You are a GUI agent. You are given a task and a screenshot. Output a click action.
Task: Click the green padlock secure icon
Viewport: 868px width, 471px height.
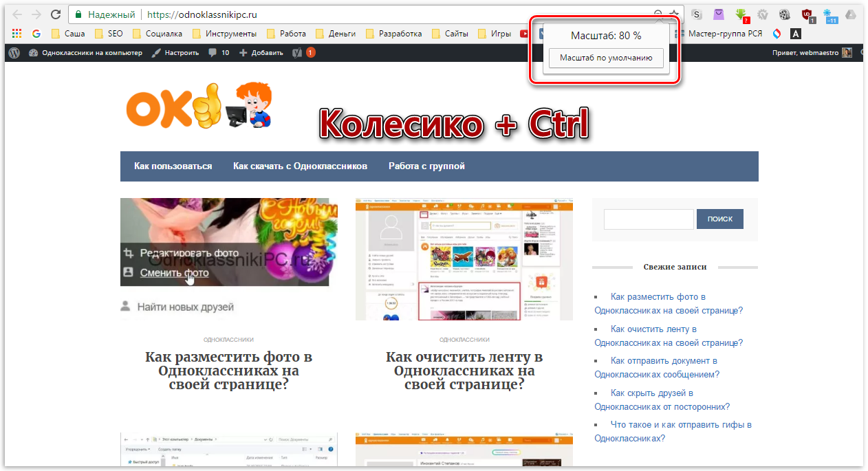pos(79,14)
